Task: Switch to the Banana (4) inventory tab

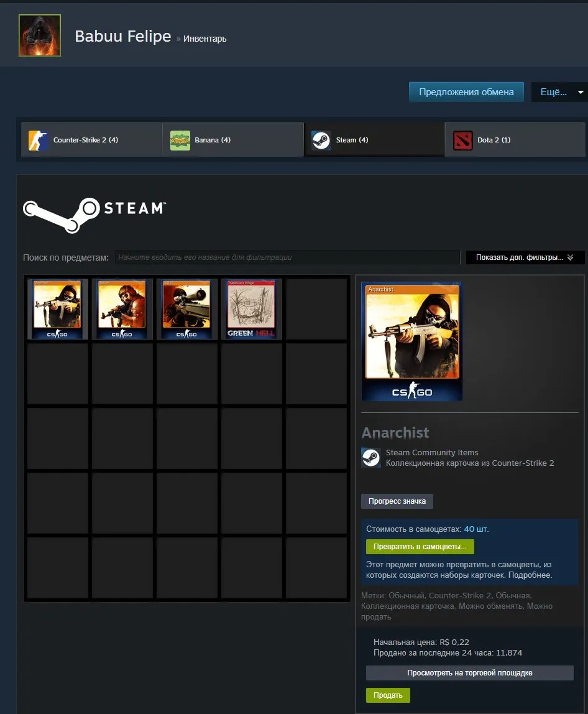Action: pyautogui.click(x=233, y=140)
